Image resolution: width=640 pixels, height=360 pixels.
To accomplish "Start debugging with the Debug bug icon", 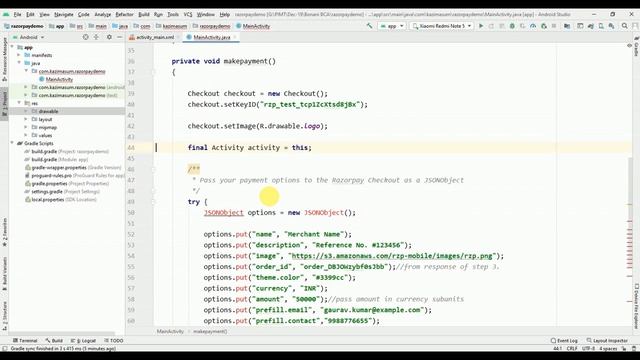I will pyautogui.click(x=512, y=26).
